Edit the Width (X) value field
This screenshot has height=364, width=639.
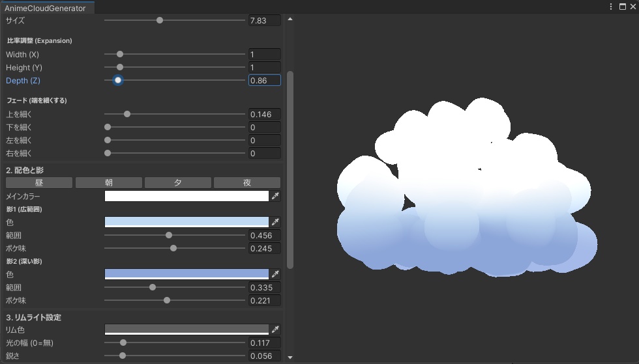(265, 54)
